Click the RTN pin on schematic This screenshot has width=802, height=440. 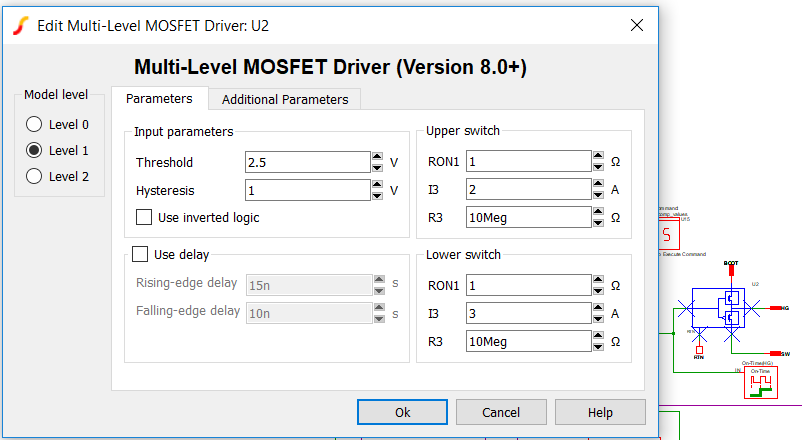pyautogui.click(x=699, y=350)
